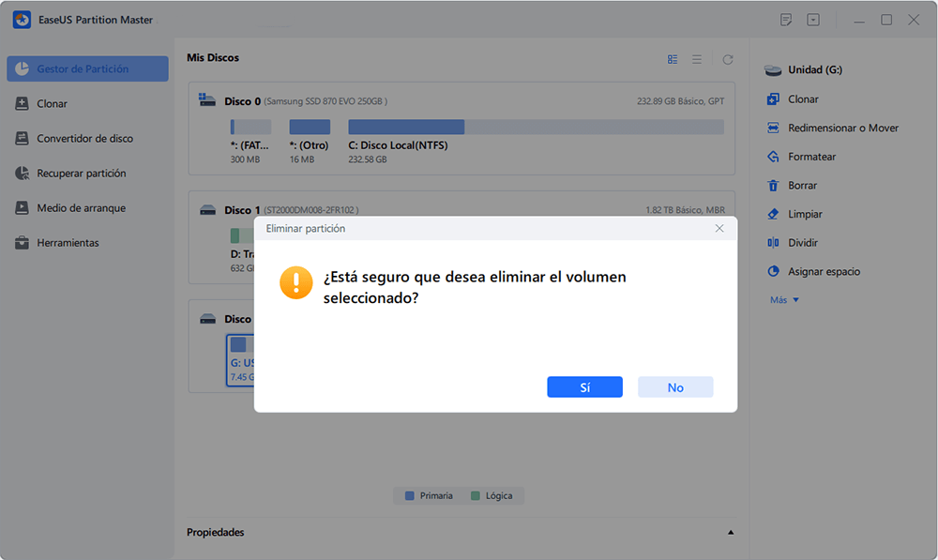
Task: Choose the Dividir action
Action: pyautogui.click(x=802, y=243)
